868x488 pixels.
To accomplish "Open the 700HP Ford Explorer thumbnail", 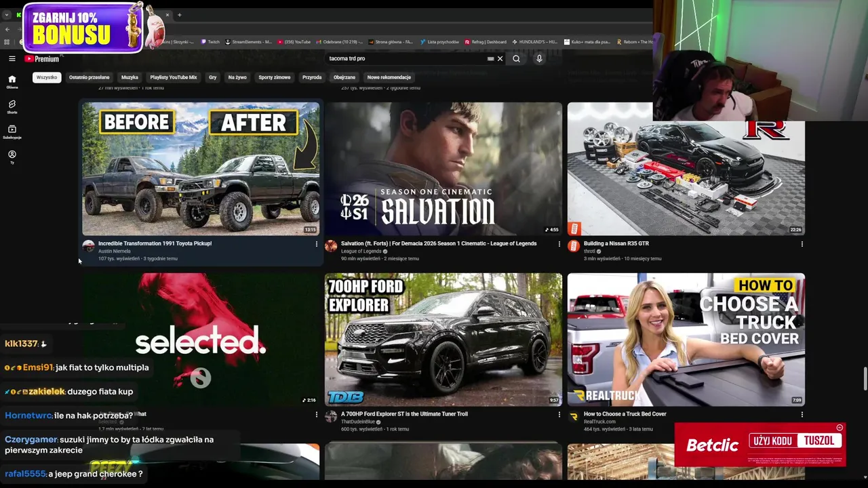I will coord(443,339).
